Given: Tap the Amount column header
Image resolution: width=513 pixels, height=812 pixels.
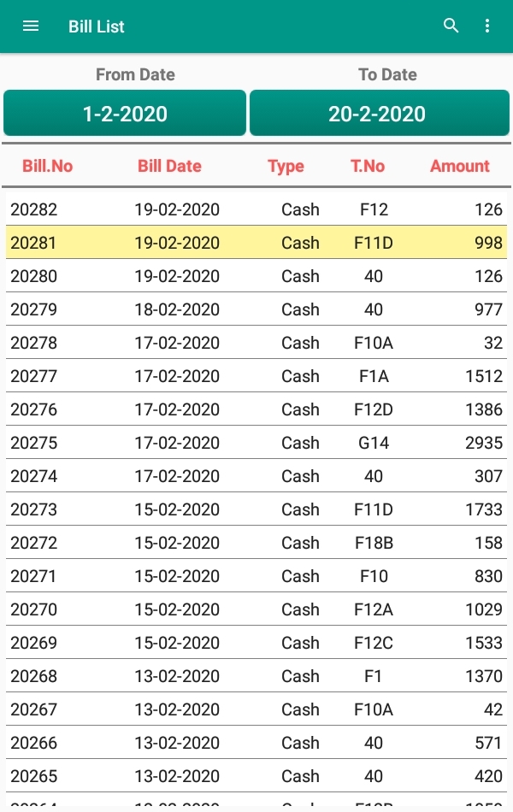Looking at the screenshot, I should tap(460, 166).
